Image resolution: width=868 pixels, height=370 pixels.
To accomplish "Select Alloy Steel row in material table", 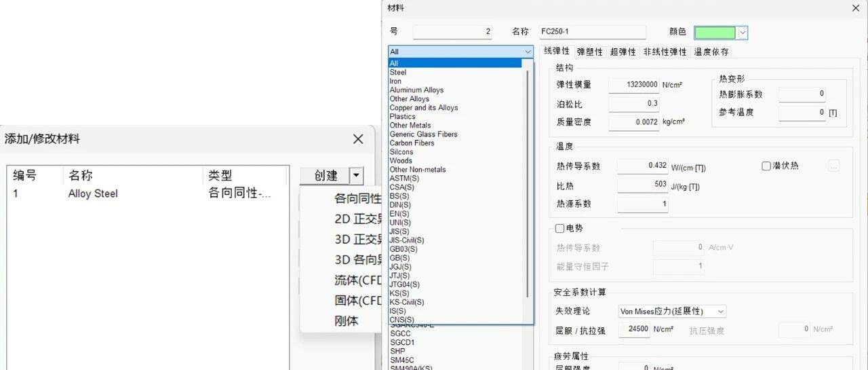I will pos(148,193).
